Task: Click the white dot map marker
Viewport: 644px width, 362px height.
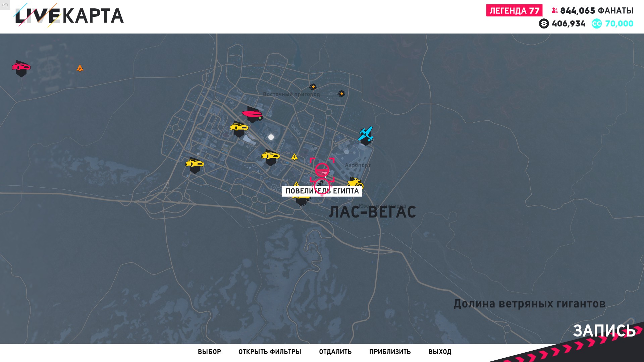Action: (271, 137)
